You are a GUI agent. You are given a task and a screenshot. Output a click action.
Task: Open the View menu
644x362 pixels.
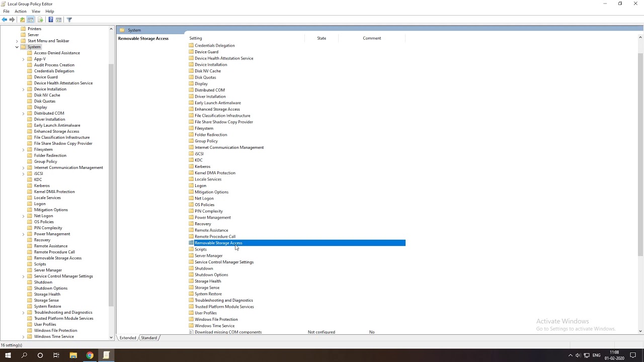[36, 11]
